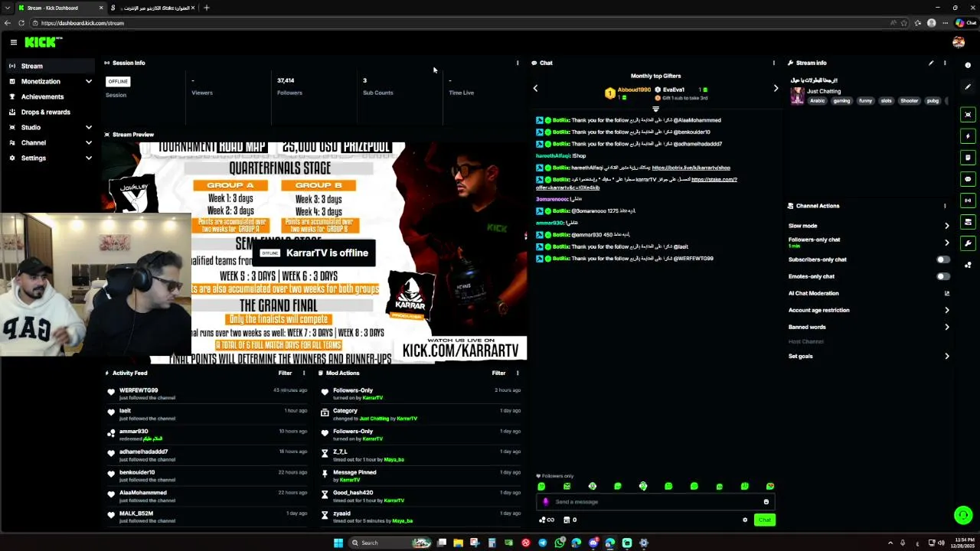Open Account age restriction settings
This screenshot has width=980, height=551.
coord(869,310)
